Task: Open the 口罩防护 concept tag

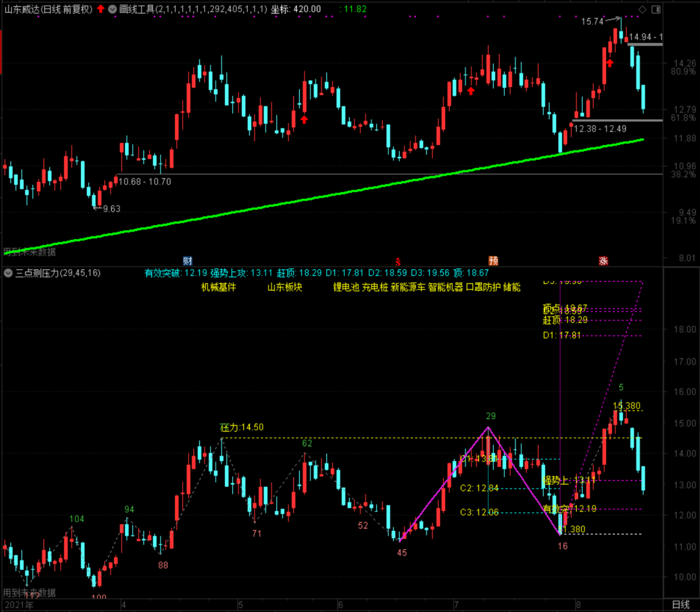Action: pyautogui.click(x=484, y=287)
